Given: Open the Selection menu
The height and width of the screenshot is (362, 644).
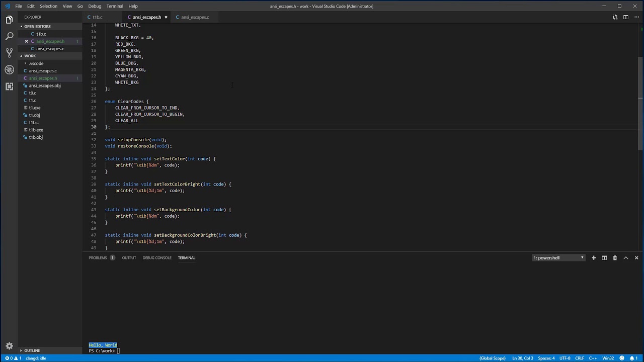Looking at the screenshot, I should point(48,6).
